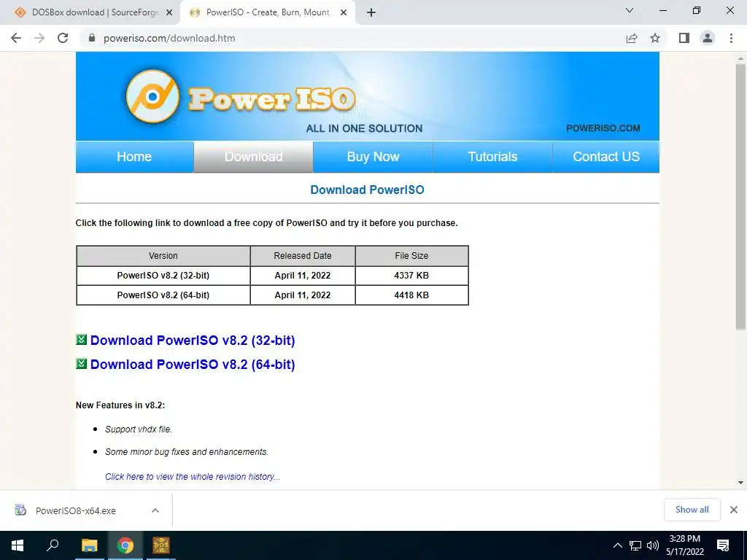This screenshot has height=560, width=747.
Task: Open the Tutorials navigation item
Action: tap(492, 157)
